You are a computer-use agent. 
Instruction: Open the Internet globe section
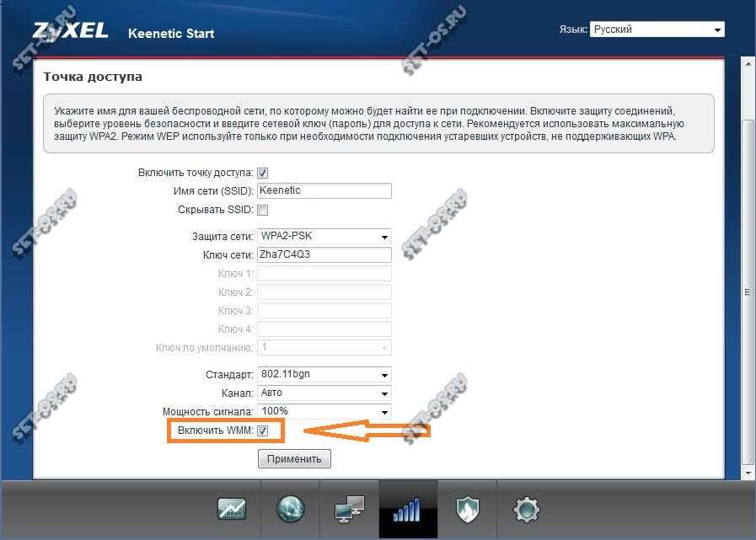pos(290,509)
